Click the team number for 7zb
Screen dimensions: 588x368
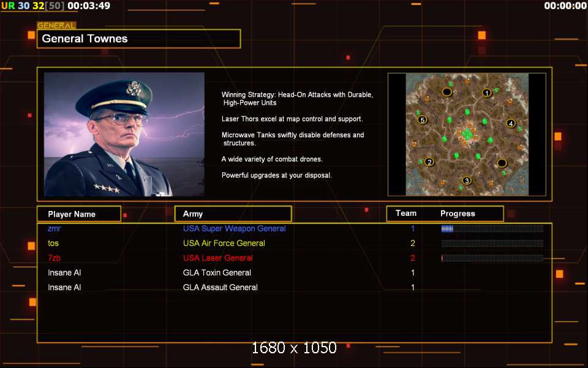point(412,258)
